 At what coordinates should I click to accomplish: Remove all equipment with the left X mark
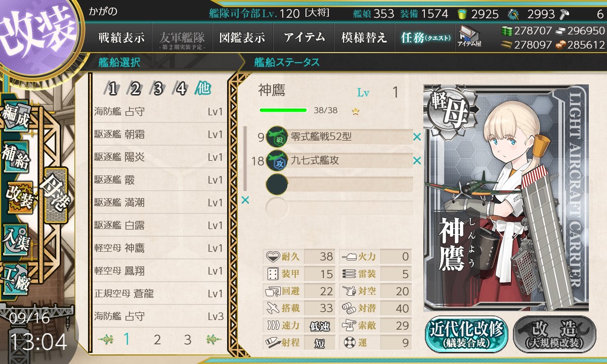tap(245, 200)
